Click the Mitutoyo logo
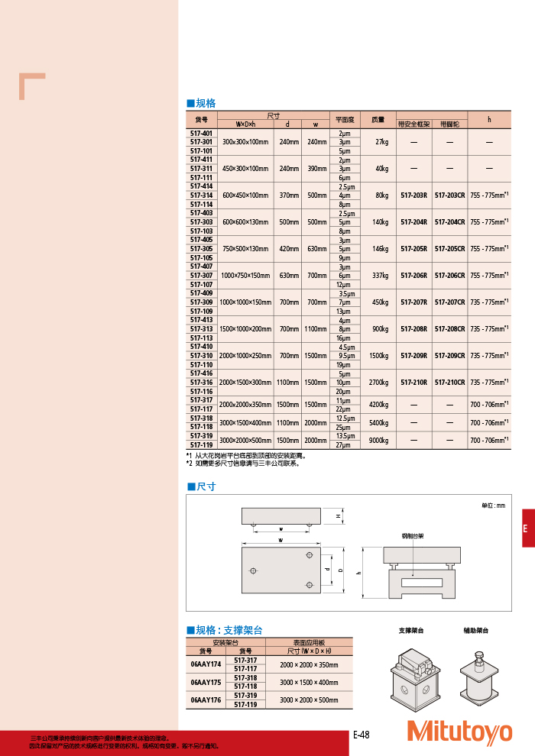Viewport: 535px width, 756px height. coord(459,732)
